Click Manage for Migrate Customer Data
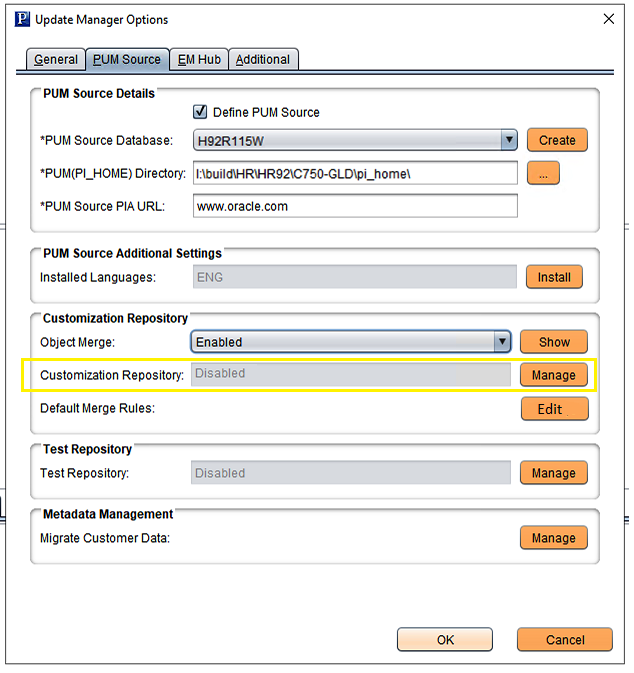 (x=553, y=538)
